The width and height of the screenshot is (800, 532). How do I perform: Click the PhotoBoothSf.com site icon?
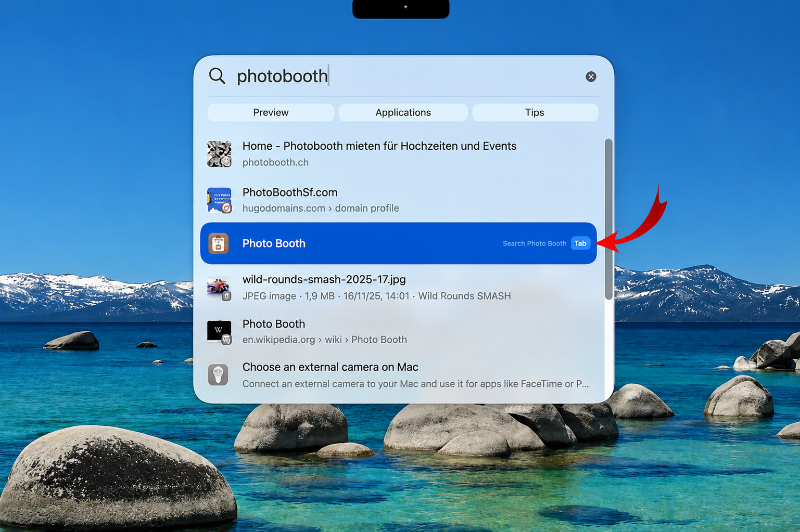[219, 200]
